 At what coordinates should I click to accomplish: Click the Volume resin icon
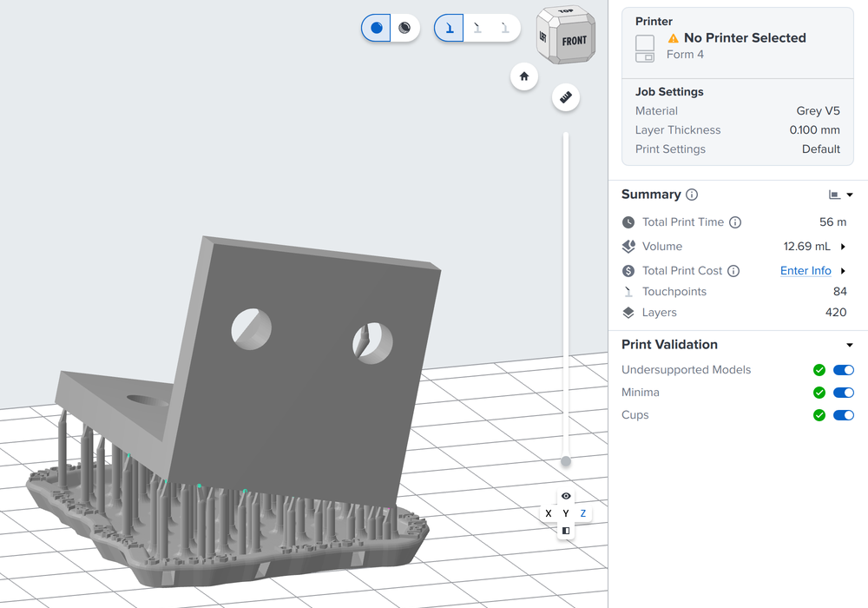click(628, 247)
